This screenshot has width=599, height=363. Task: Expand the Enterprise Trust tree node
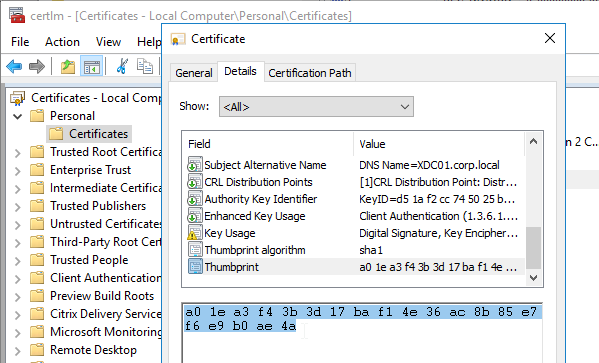(x=18, y=171)
